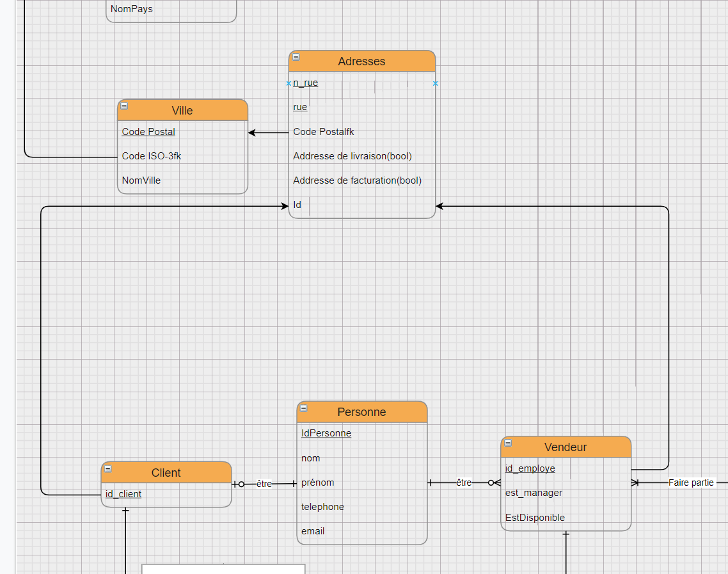Image resolution: width=728 pixels, height=574 pixels.
Task: Select the est_manager attribute
Action: point(566,493)
